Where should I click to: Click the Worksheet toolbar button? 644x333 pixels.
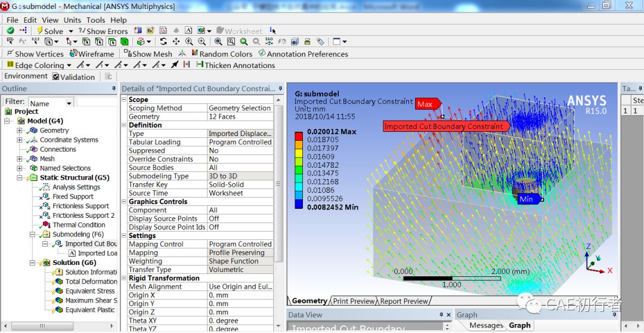(240, 31)
